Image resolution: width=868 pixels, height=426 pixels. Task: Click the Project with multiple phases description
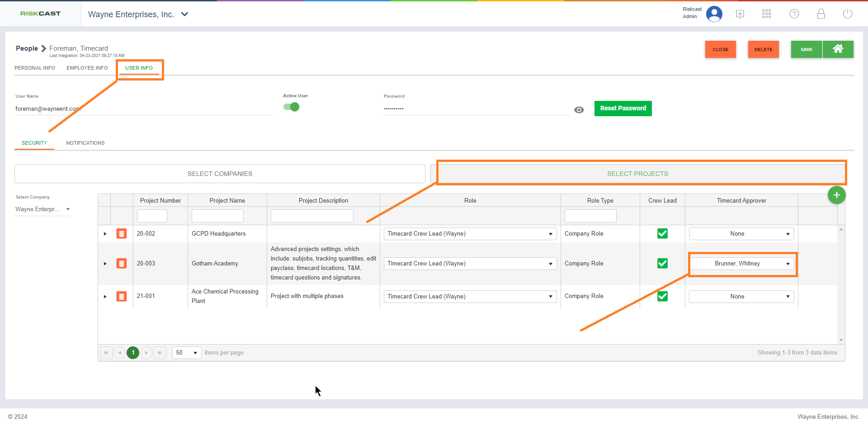click(x=307, y=296)
